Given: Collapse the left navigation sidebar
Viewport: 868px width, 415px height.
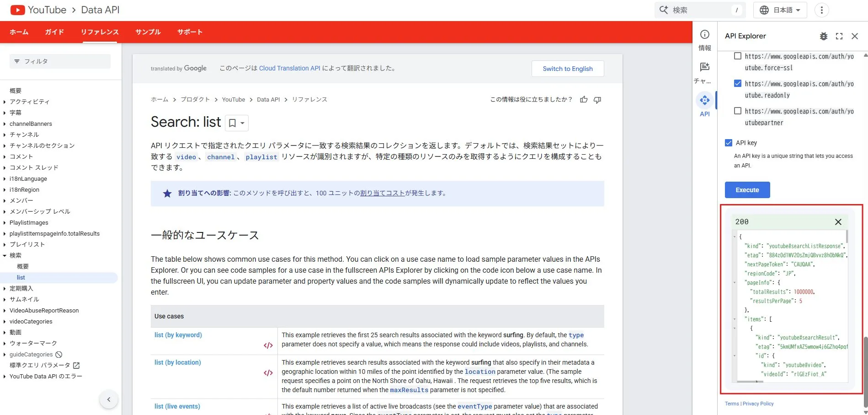Looking at the screenshot, I should [109, 399].
